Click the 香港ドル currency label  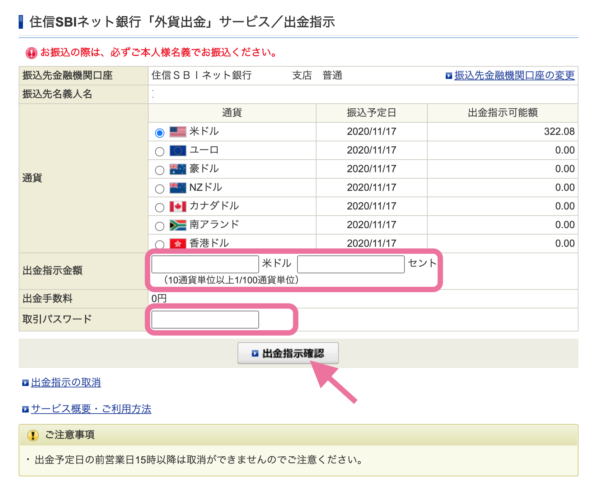click(x=209, y=243)
